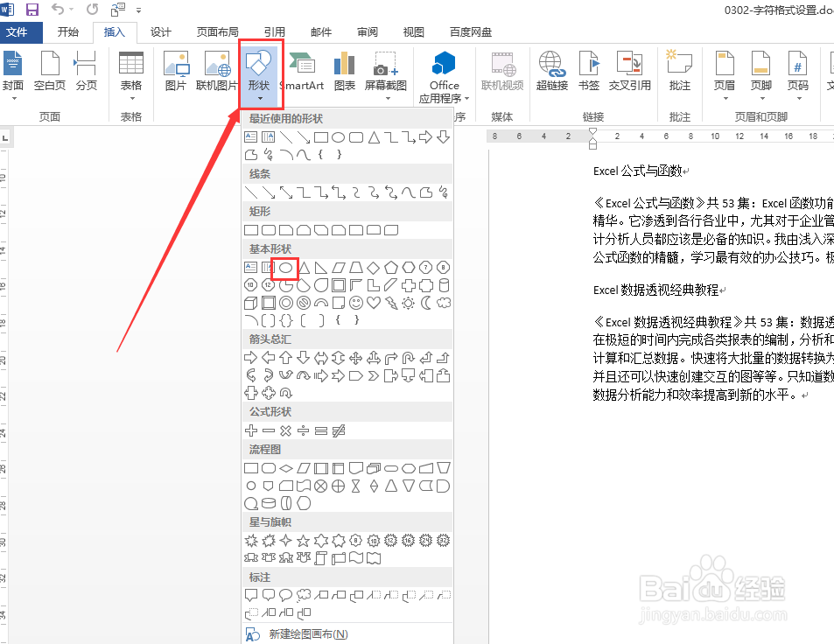This screenshot has width=834, height=644.
Task: Select the smiley face shape
Action: pyautogui.click(x=356, y=303)
